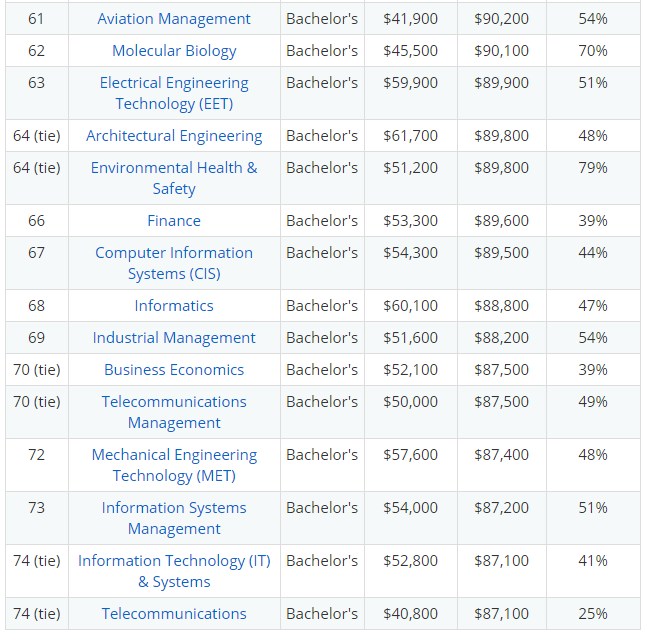The image size is (647, 636).
Task: Open the Molecular Biology link
Action: point(174,51)
